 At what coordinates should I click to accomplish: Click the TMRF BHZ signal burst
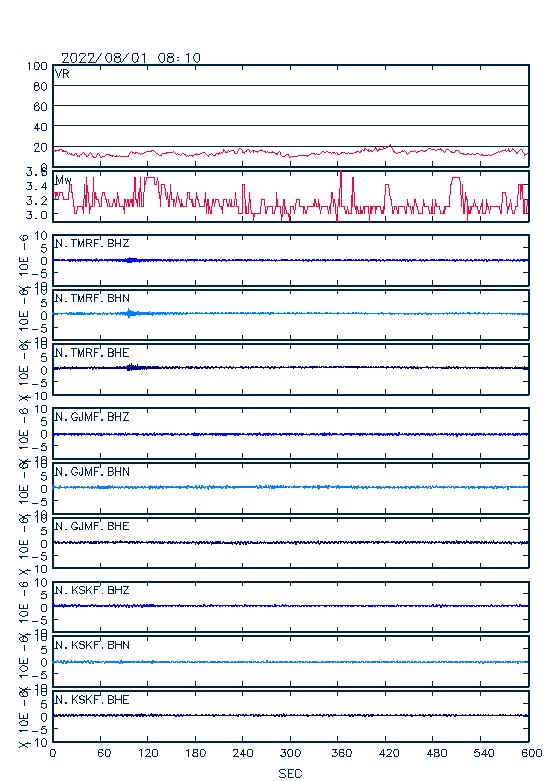coord(132,260)
